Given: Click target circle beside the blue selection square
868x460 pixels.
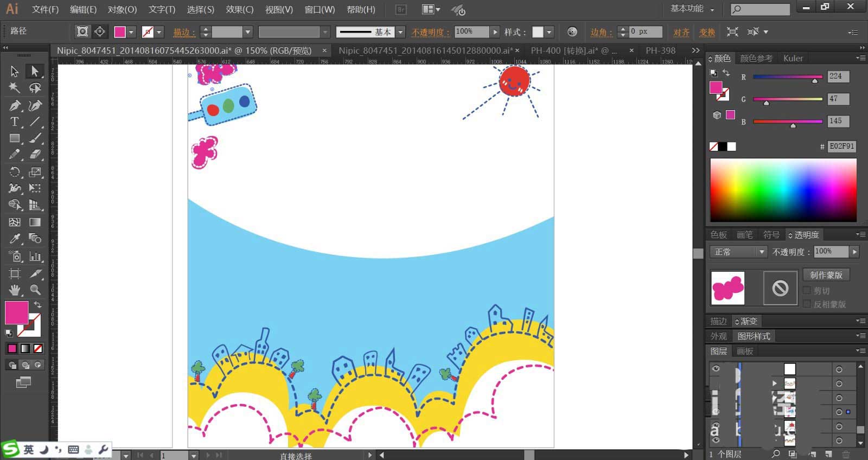Looking at the screenshot, I should [x=839, y=412].
